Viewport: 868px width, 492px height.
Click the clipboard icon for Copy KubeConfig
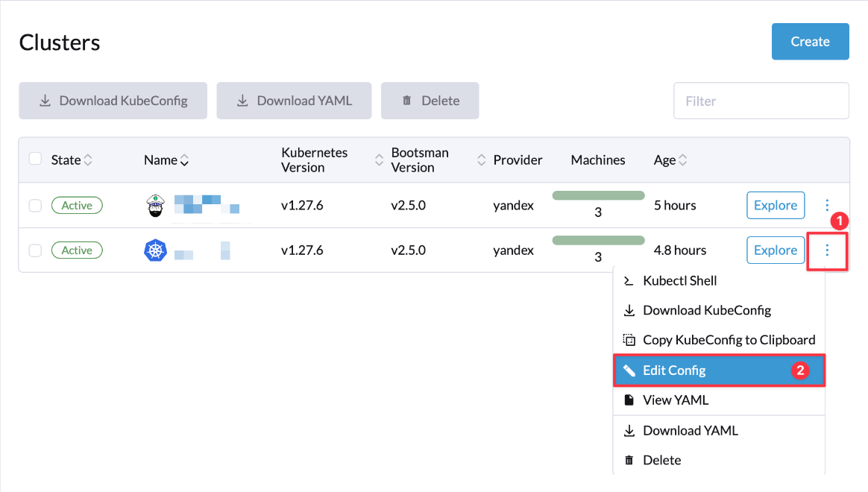629,340
